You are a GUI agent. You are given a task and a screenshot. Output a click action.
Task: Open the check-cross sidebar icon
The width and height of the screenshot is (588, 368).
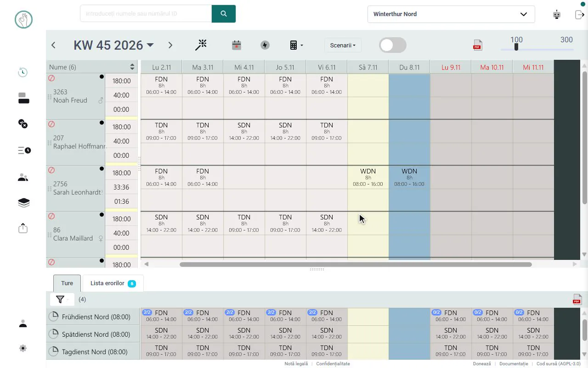(23, 123)
